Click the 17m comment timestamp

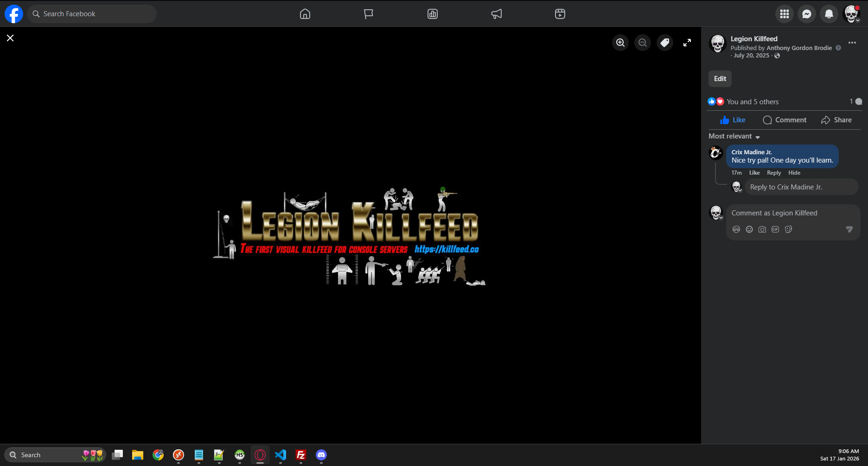(x=736, y=173)
